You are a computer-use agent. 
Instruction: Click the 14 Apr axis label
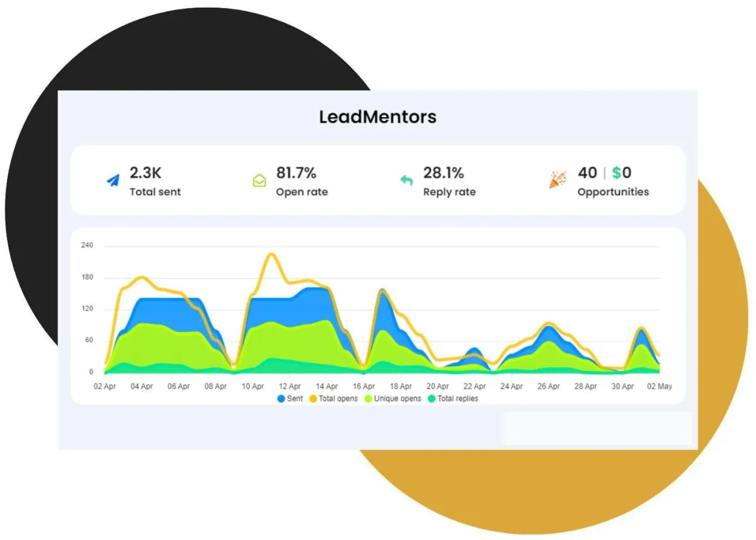(327, 387)
